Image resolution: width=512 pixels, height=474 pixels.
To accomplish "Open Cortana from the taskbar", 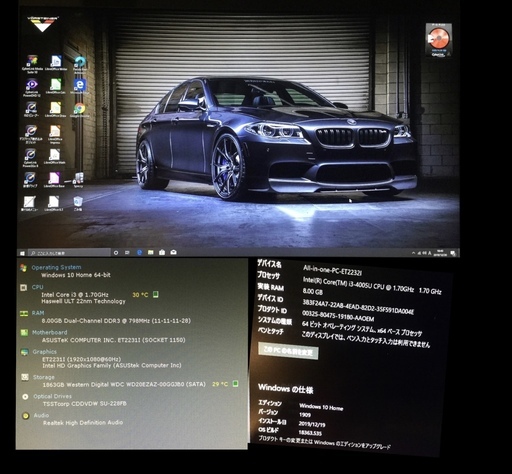I will pyautogui.click(x=116, y=253).
